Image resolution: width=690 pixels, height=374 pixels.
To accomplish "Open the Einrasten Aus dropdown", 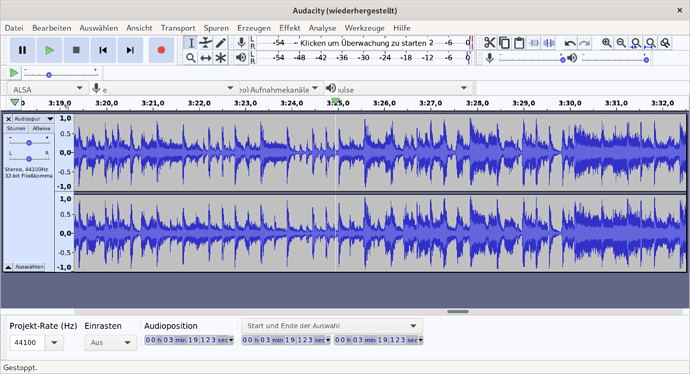I will (110, 343).
